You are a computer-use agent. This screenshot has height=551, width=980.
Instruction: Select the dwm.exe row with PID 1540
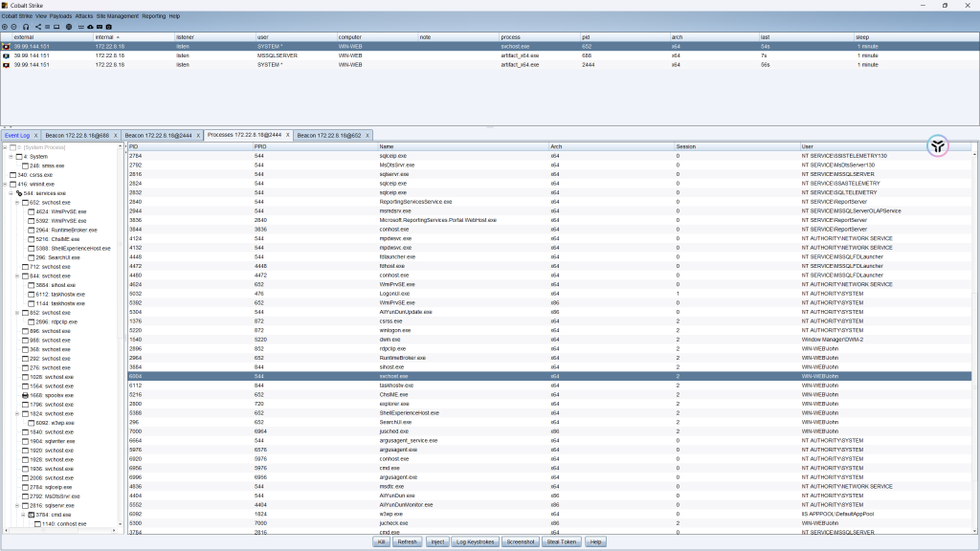[x=549, y=340]
